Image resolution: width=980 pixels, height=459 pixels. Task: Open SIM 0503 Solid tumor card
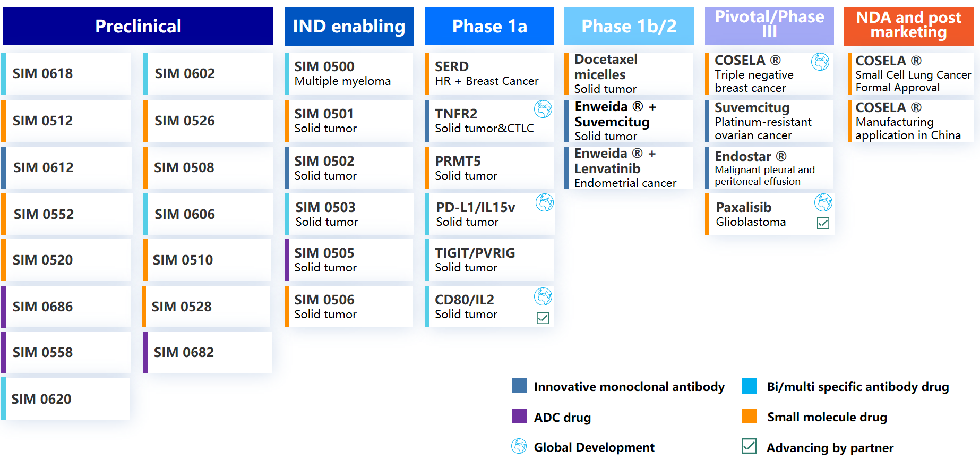[349, 214]
